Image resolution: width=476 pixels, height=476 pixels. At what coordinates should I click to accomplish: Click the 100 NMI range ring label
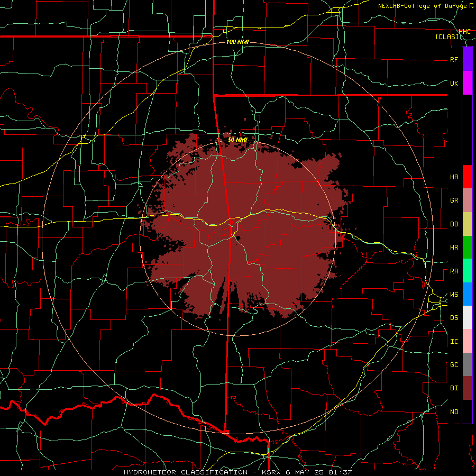pyautogui.click(x=237, y=42)
